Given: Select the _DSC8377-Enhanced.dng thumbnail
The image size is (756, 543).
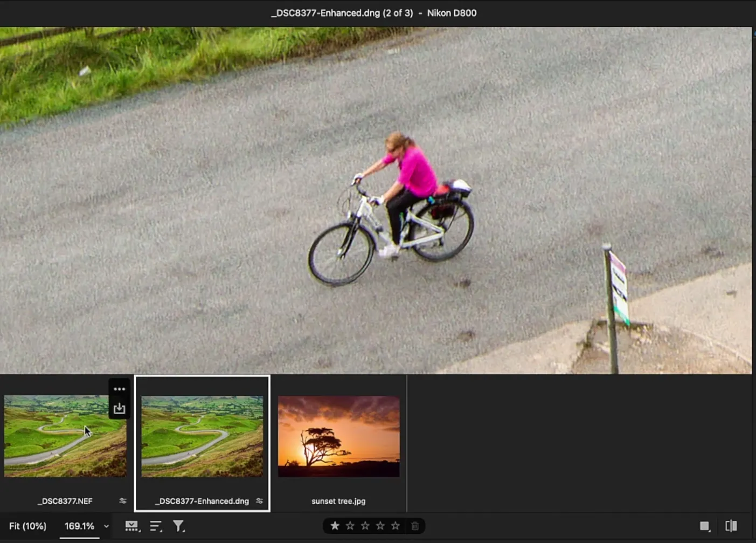Looking at the screenshot, I should point(202,436).
